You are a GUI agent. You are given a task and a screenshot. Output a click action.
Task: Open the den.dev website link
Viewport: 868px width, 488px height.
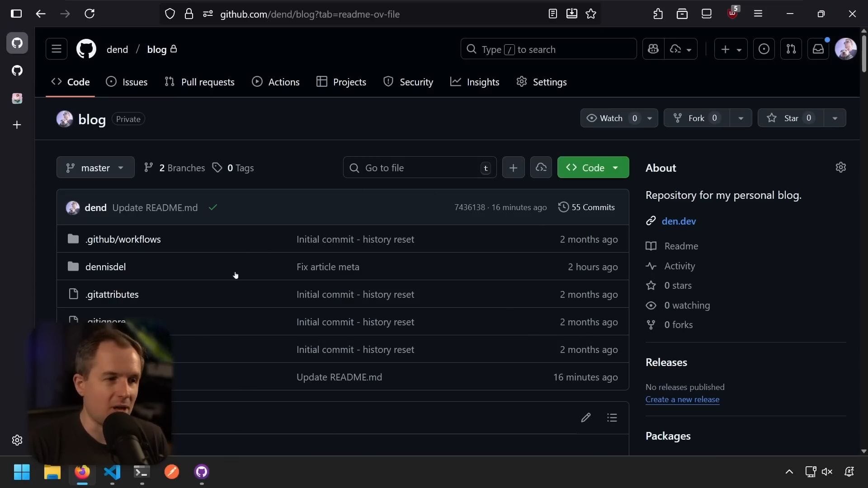[x=679, y=221]
